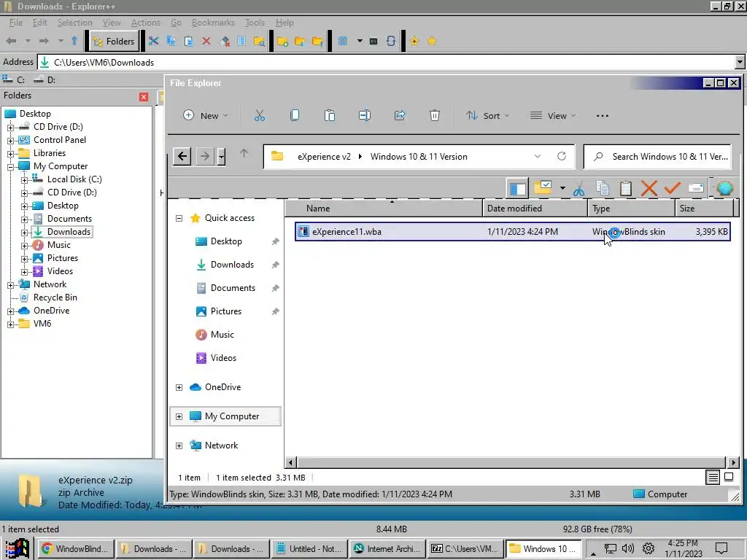Click the Cut scissors icon in Explorer++ toolbar

coord(153,42)
